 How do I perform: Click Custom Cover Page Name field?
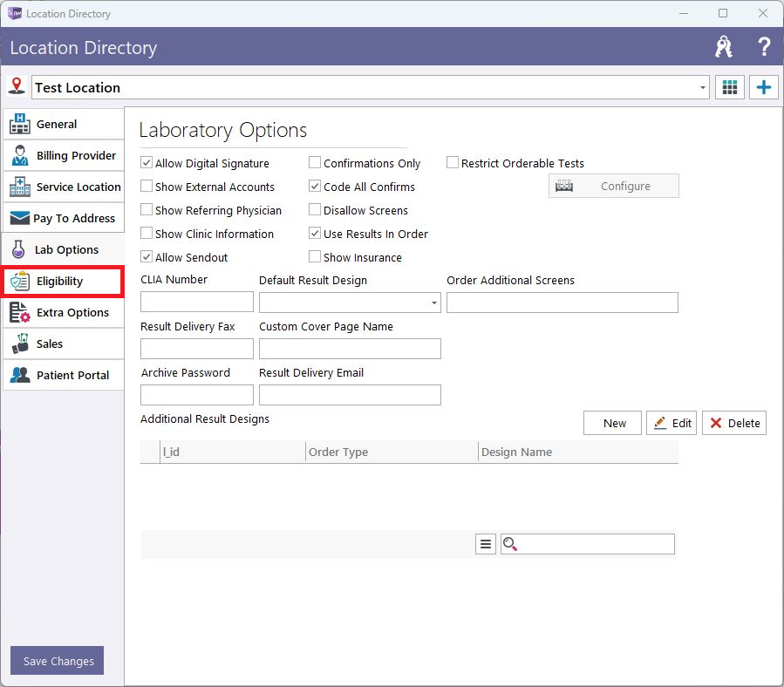tap(350, 349)
